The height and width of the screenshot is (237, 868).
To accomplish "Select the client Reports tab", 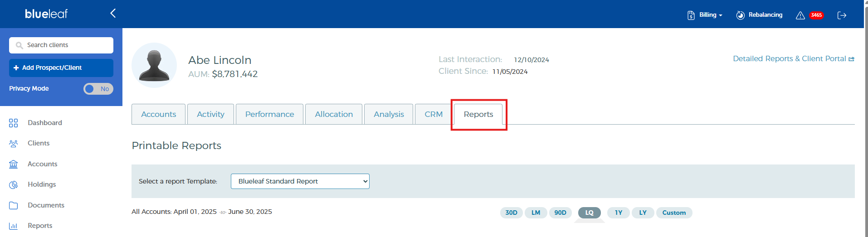I will [x=478, y=114].
